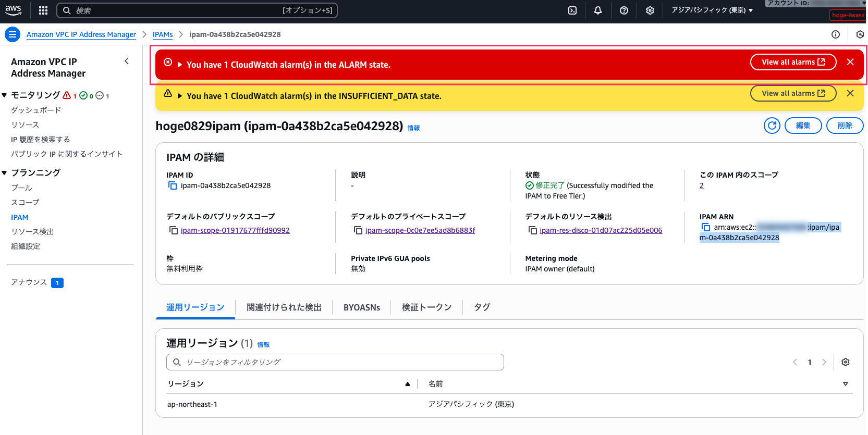Open リソース in the sidebar
The width and height of the screenshot is (868, 435).
click(25, 125)
